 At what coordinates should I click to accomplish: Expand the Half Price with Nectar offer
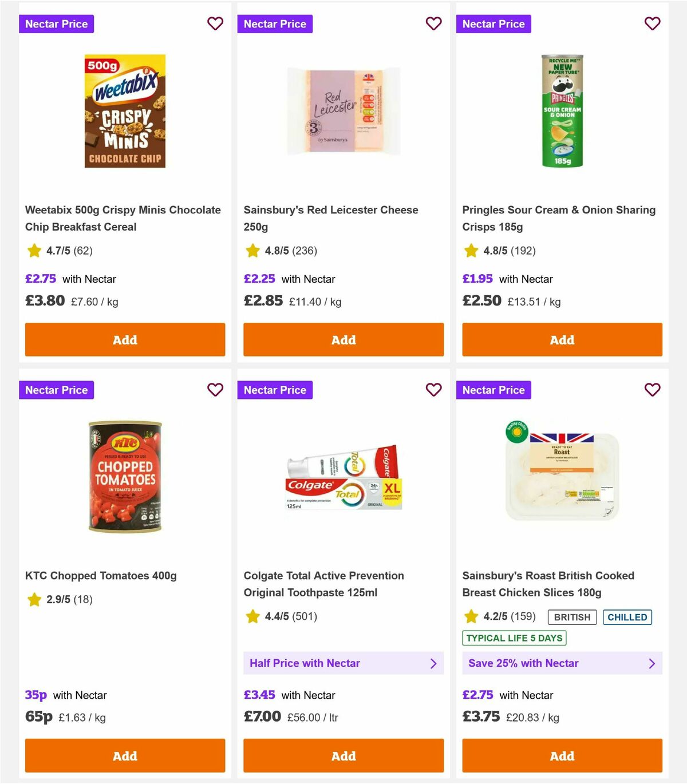click(x=343, y=663)
